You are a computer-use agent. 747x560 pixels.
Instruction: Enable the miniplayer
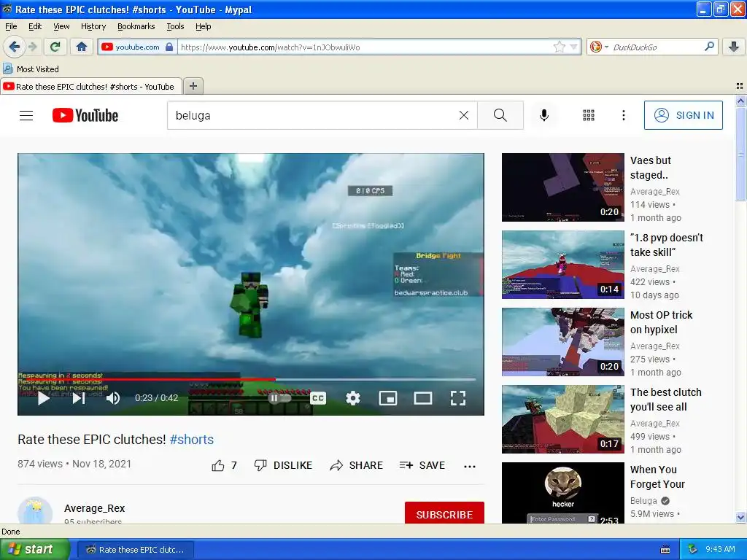click(x=388, y=398)
